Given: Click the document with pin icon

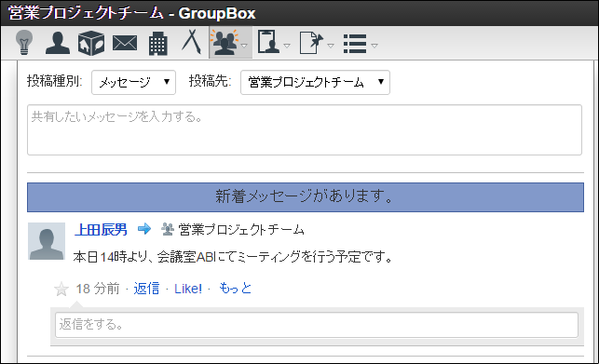Looking at the screenshot, I should point(311,43).
